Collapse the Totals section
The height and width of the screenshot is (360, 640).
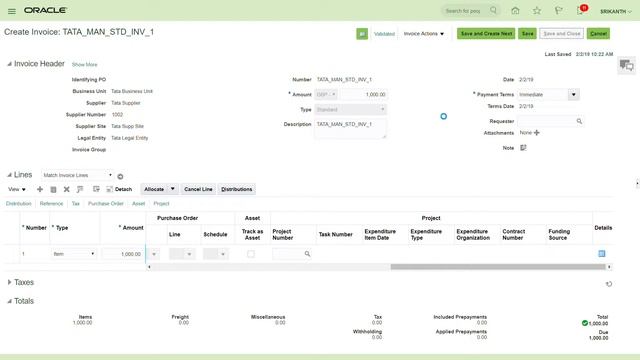point(9,301)
